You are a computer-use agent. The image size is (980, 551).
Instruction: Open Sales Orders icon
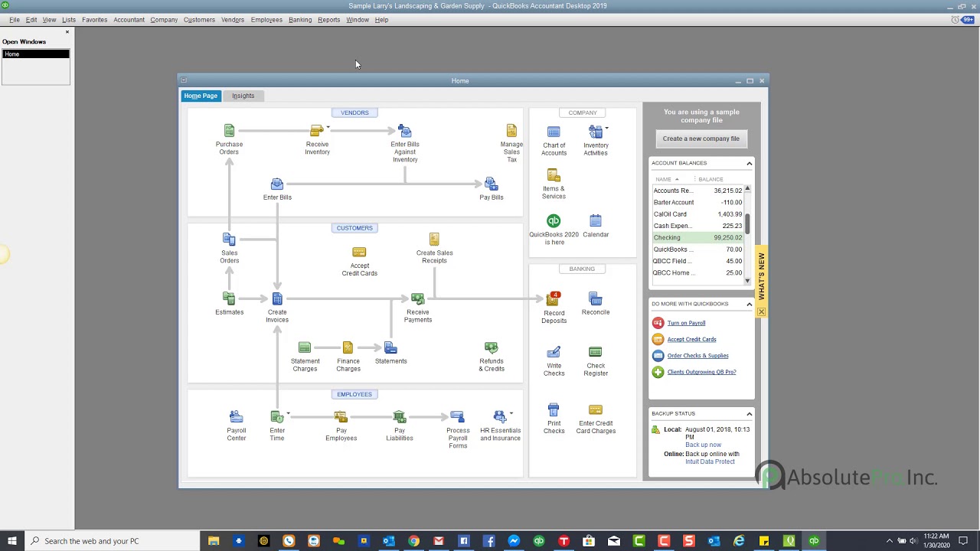229,240
